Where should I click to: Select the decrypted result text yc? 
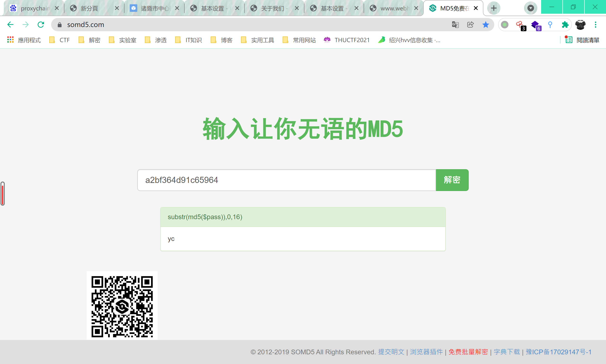pos(171,239)
